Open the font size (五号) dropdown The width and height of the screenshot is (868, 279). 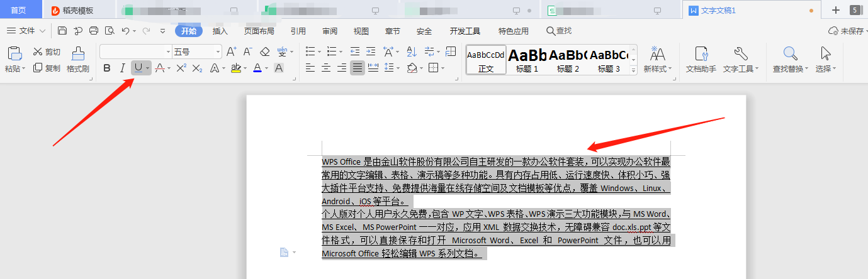(x=218, y=52)
